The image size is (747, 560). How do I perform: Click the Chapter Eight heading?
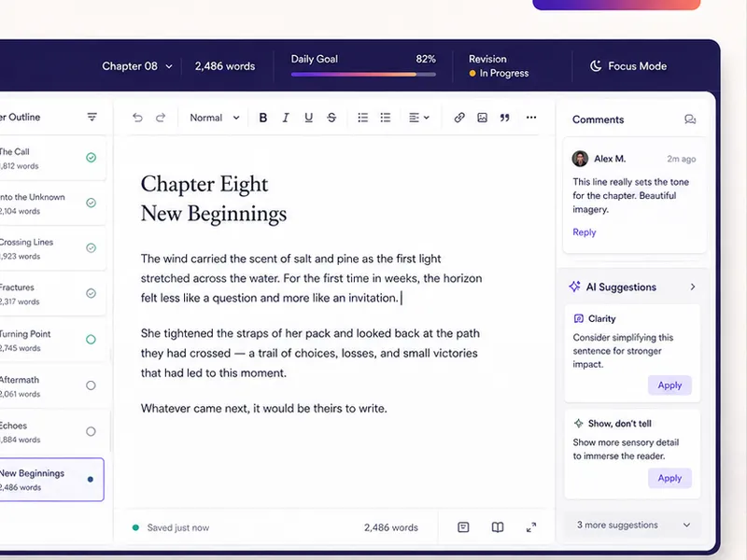coord(204,184)
